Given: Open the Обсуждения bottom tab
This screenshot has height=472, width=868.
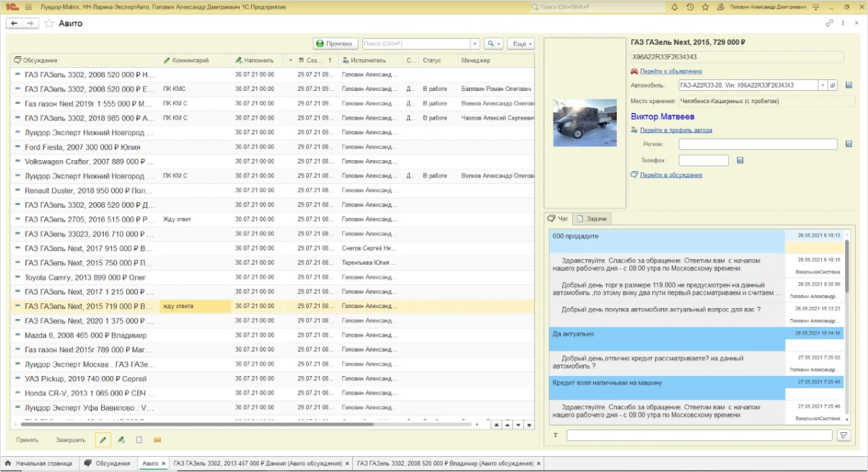Looking at the screenshot, I should pyautogui.click(x=108, y=463).
